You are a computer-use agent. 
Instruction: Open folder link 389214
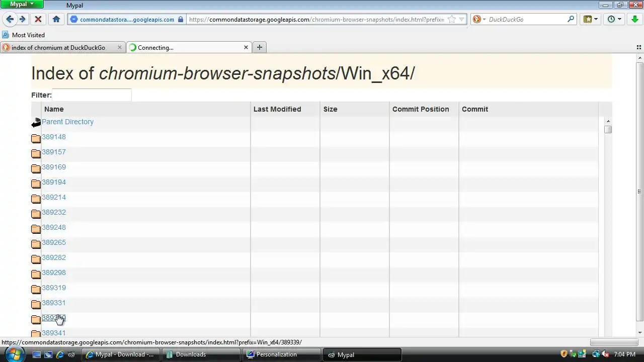[54, 197]
